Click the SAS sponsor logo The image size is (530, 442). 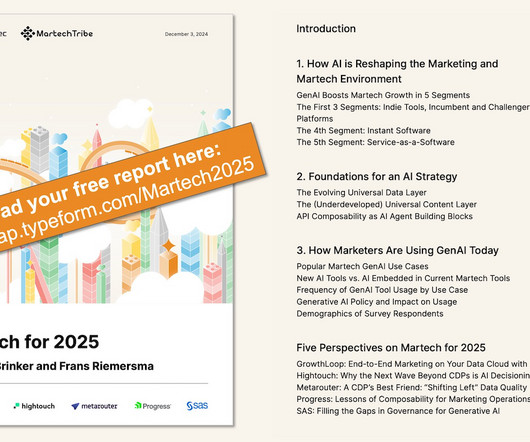[197, 406]
